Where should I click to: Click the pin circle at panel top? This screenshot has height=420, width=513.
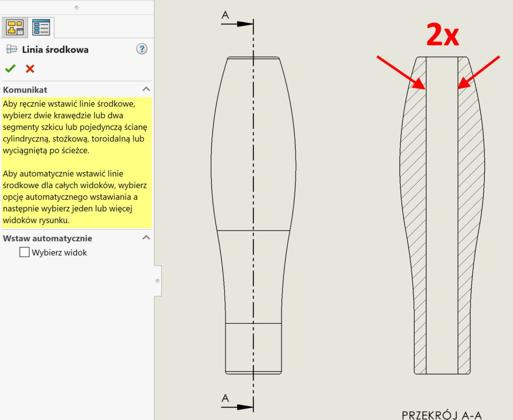[76, 8]
